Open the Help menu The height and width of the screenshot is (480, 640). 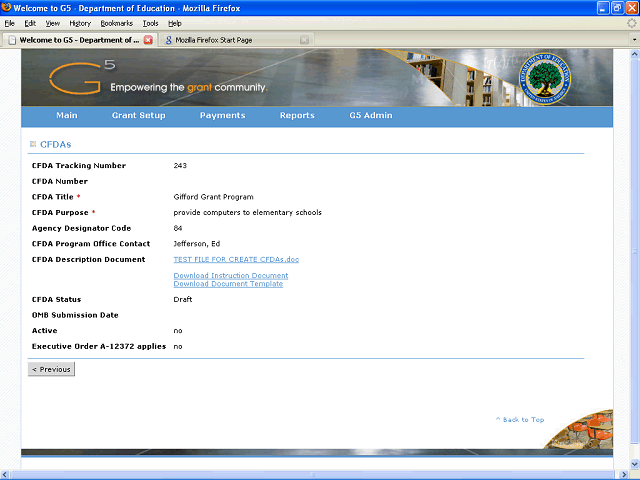coord(175,23)
